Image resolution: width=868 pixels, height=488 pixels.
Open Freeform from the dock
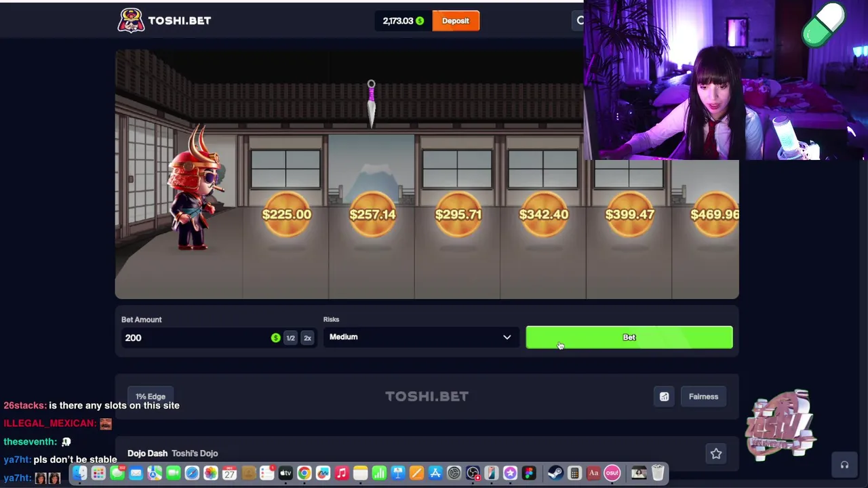pyautogui.click(x=323, y=473)
